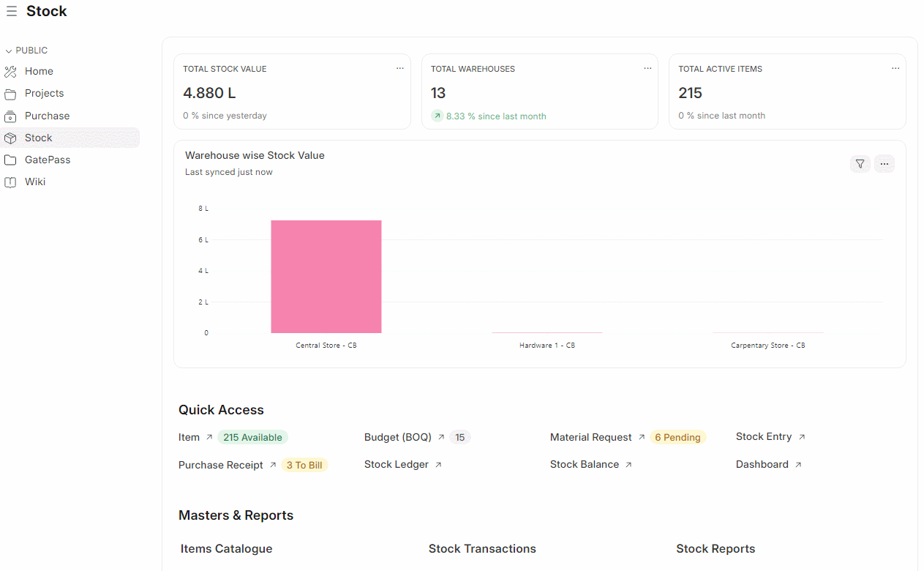Select Stock in the sidebar

coord(38,138)
